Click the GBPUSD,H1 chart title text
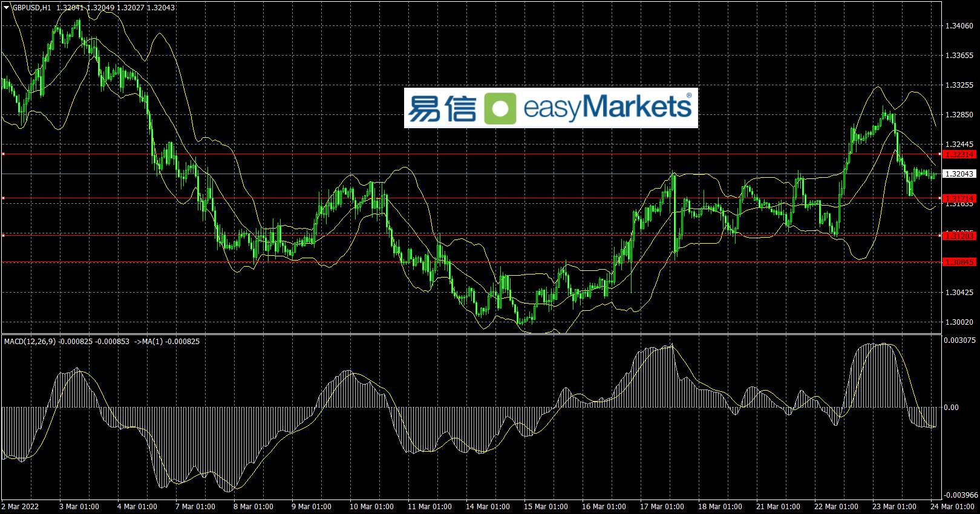 click(31, 8)
